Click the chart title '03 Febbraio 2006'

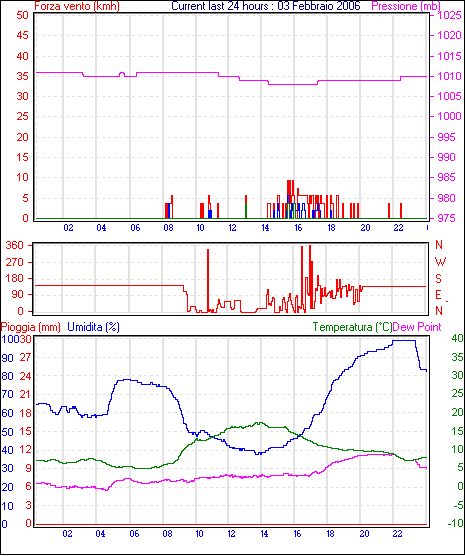[x=319, y=6]
